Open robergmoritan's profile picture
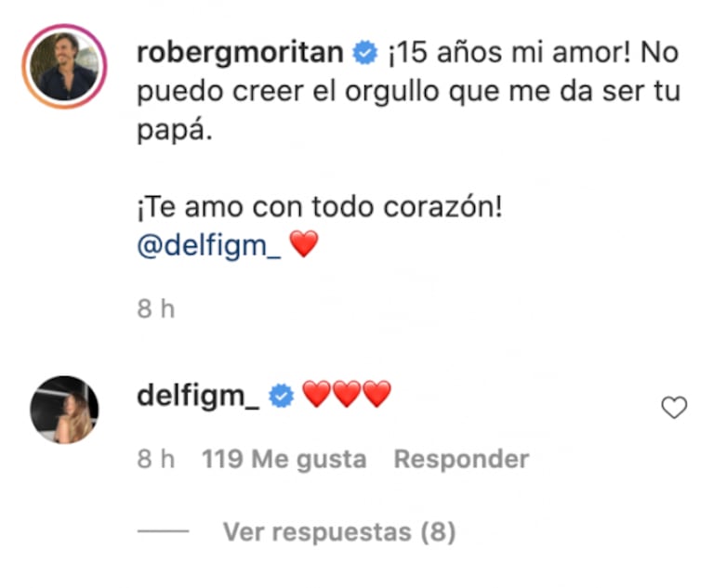 [65, 67]
